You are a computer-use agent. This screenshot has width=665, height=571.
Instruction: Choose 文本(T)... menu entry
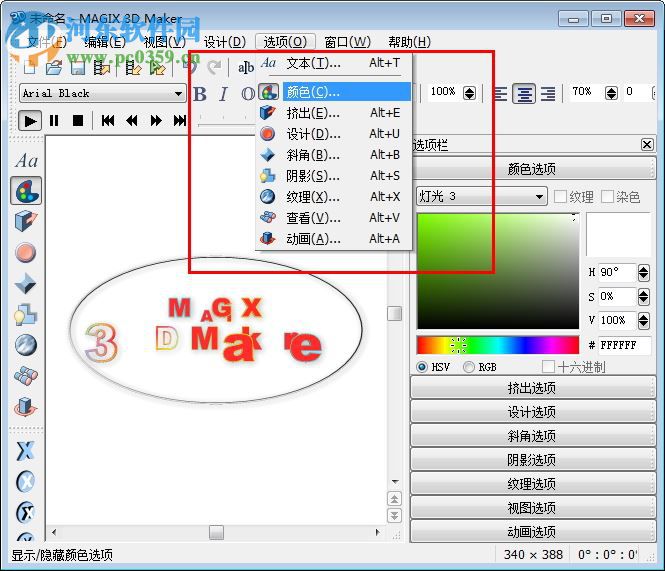click(334, 63)
